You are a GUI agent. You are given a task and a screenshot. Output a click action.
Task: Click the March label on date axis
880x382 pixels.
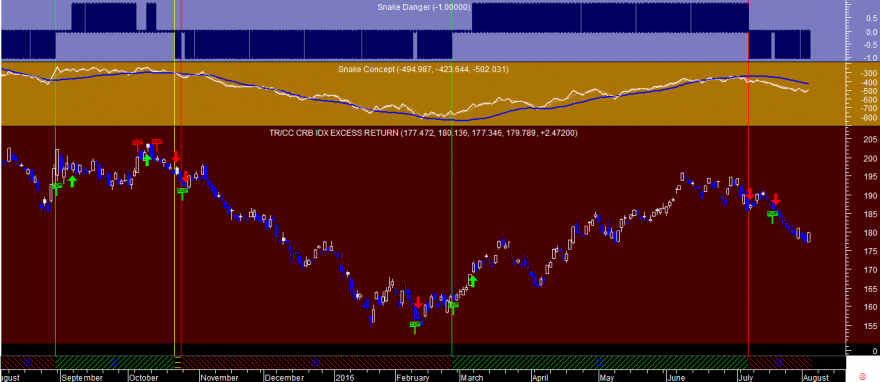(472, 378)
